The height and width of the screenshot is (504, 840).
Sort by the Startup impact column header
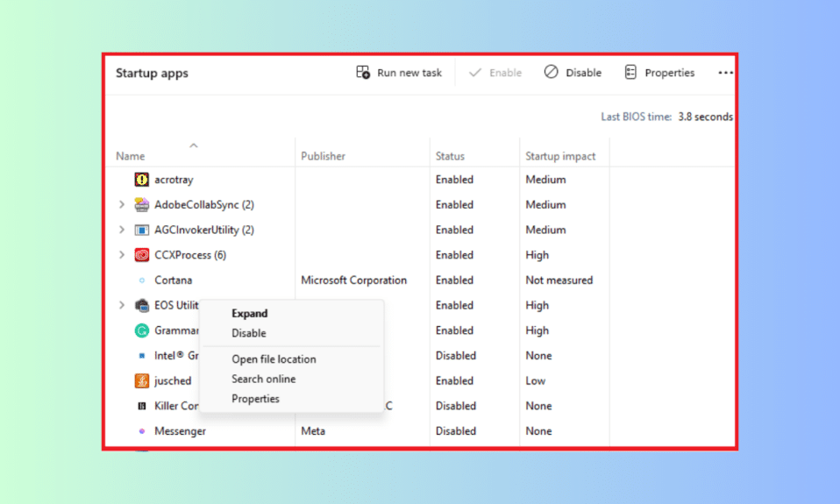click(x=560, y=156)
